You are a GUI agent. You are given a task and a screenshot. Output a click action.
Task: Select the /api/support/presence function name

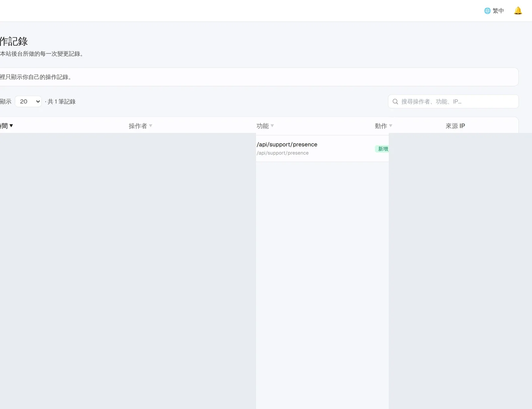pyautogui.click(x=287, y=144)
